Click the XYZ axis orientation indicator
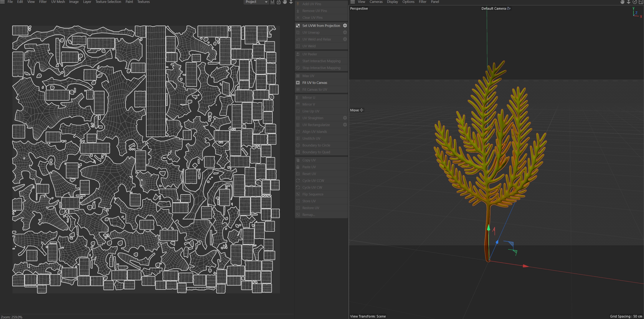 tap(636, 13)
